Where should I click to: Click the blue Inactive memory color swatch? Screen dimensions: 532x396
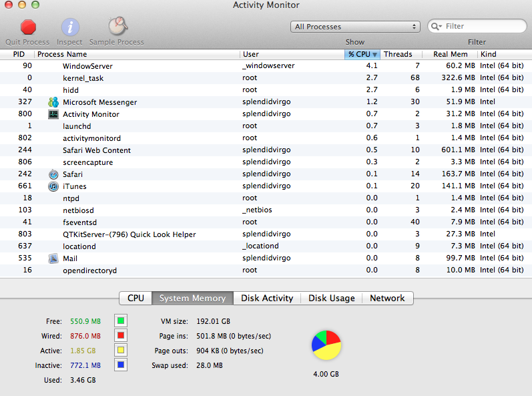pyautogui.click(x=121, y=365)
